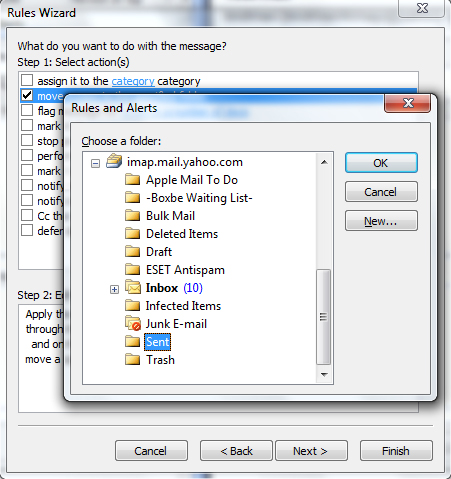Click the folder list scroll up arrow

(324, 162)
